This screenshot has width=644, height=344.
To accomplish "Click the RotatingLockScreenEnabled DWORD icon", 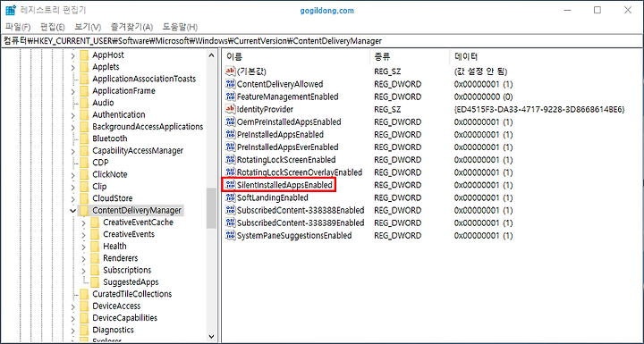I will (x=231, y=160).
